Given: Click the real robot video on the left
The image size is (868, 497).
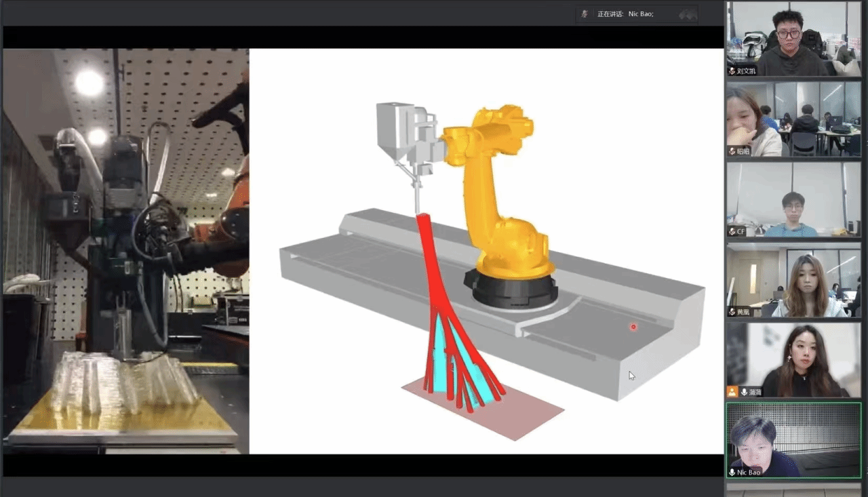Looking at the screenshot, I should tap(125, 251).
